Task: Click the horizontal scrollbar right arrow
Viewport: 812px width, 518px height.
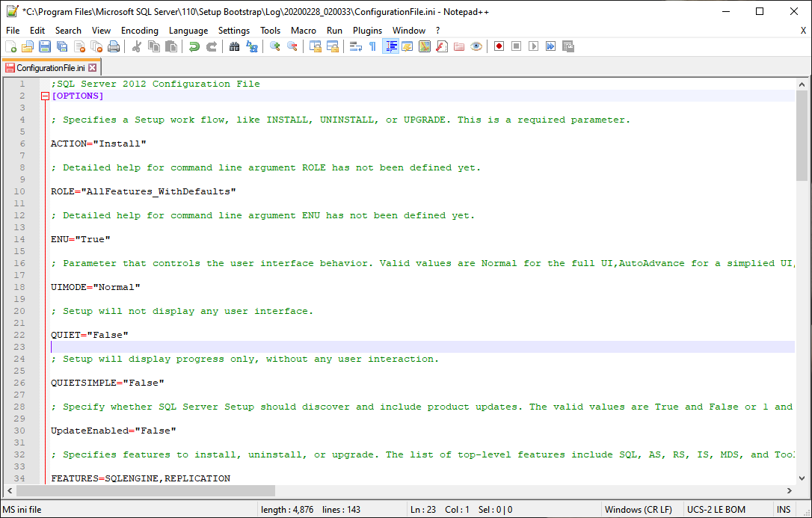Action: (x=790, y=490)
